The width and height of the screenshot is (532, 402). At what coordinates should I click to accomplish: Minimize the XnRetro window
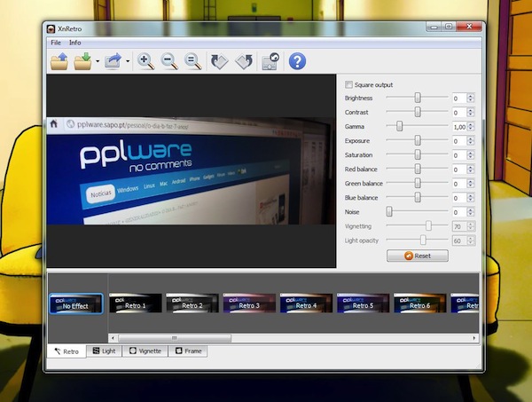pos(434,27)
